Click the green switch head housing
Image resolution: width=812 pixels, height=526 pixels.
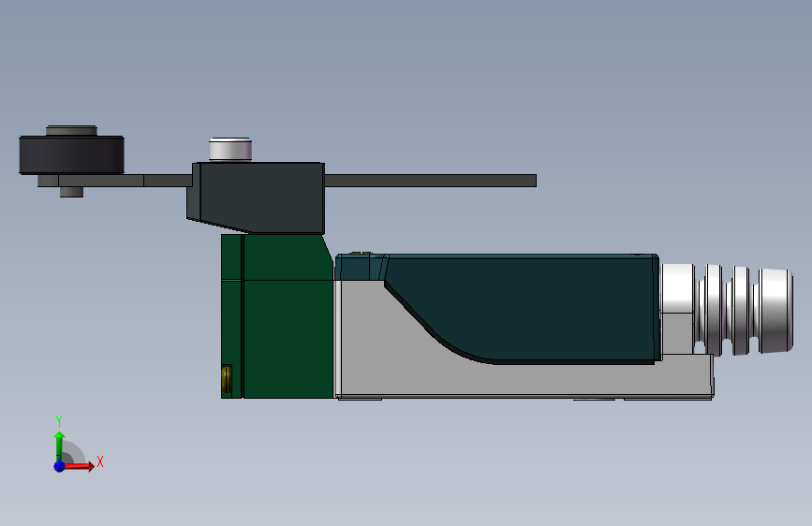(277, 316)
